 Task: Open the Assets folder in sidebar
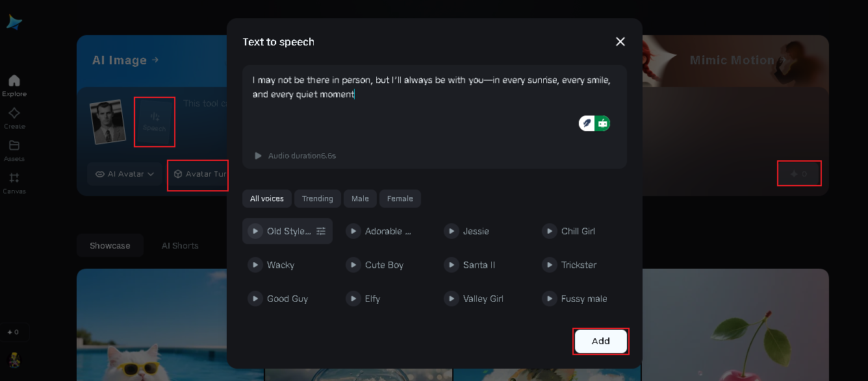click(x=14, y=150)
